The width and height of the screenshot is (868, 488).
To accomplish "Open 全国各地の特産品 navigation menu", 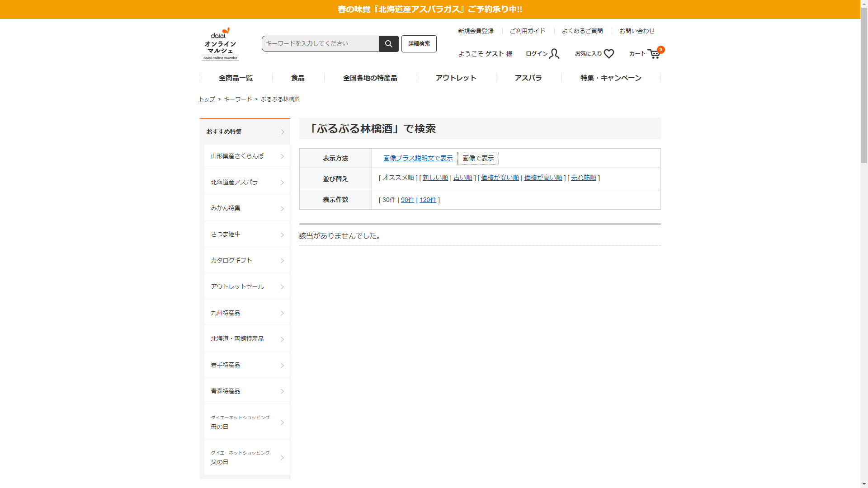I will [370, 78].
